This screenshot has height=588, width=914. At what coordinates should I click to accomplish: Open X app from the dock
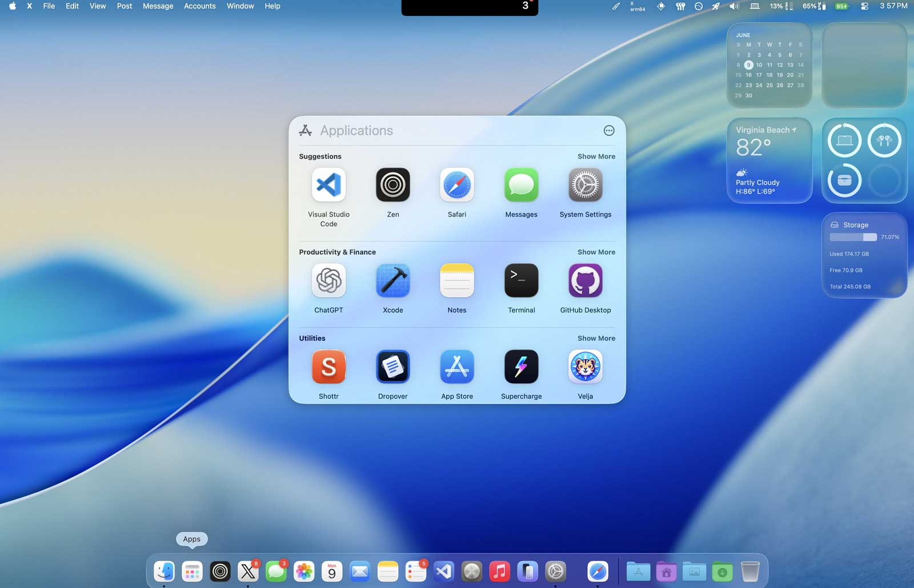click(x=248, y=571)
